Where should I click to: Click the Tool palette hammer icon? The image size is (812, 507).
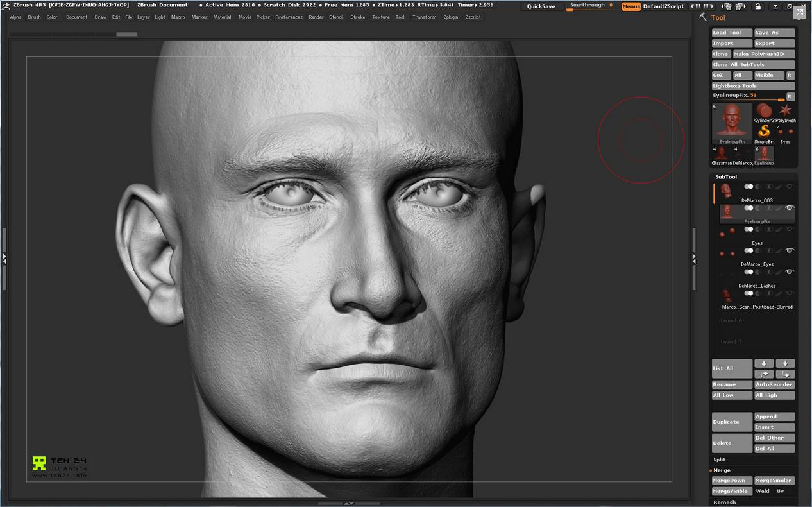703,17
